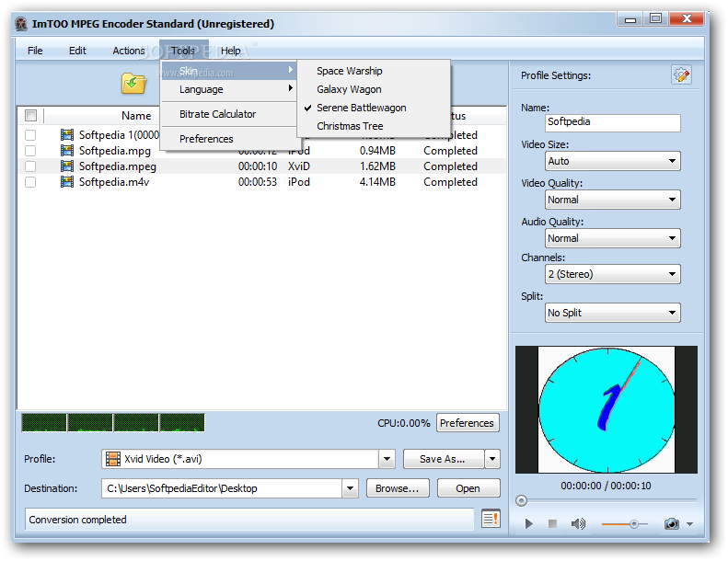Open the Actions menu
Image resolution: width=728 pixels, height=561 pixels.
click(x=129, y=51)
